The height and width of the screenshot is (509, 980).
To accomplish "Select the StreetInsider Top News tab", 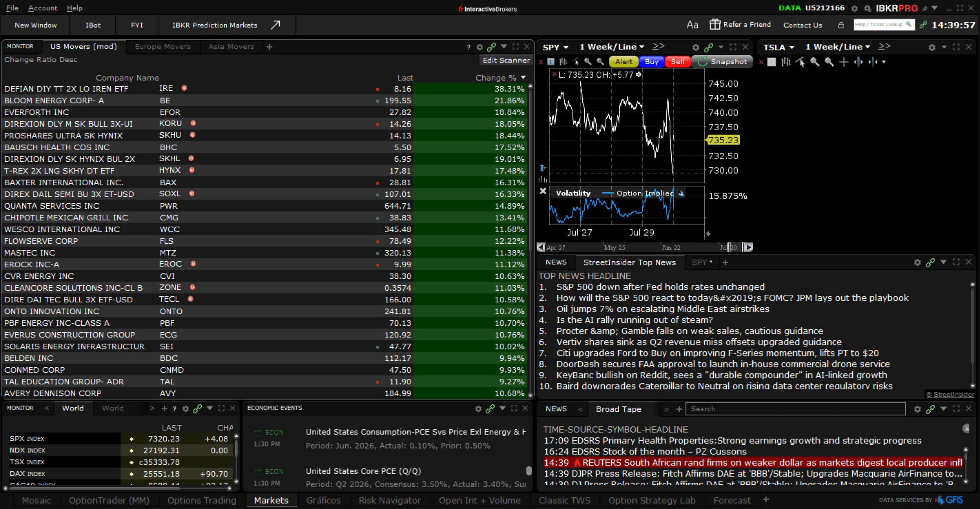I will tap(629, 262).
